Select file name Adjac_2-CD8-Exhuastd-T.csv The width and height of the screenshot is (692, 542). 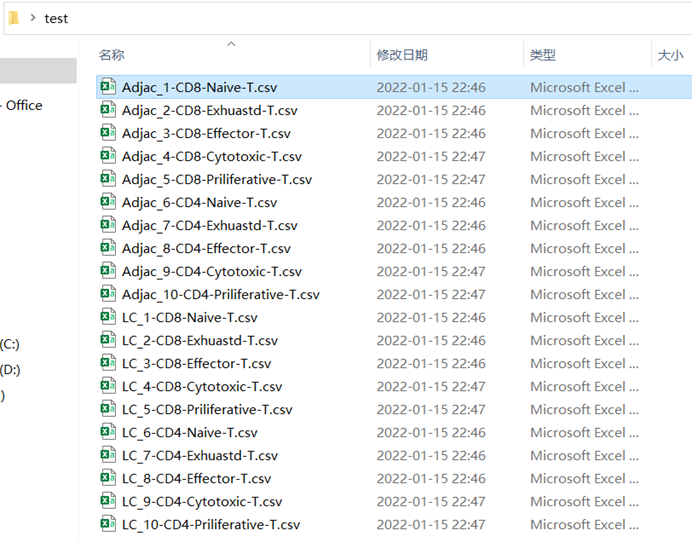click(x=210, y=110)
